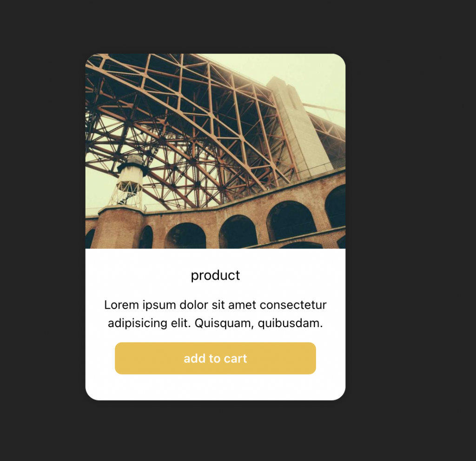This screenshot has height=461, width=476.
Task: Click white card area below the button
Action: click(215, 387)
